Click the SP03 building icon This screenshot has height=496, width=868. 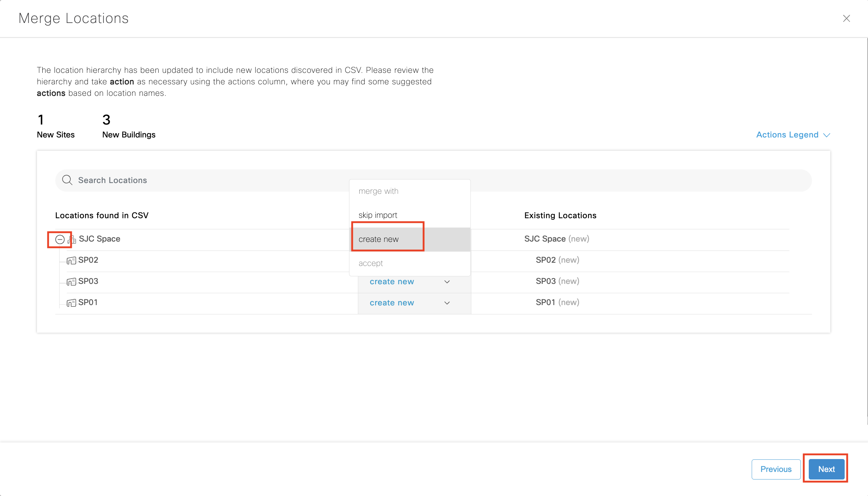pyautogui.click(x=71, y=281)
